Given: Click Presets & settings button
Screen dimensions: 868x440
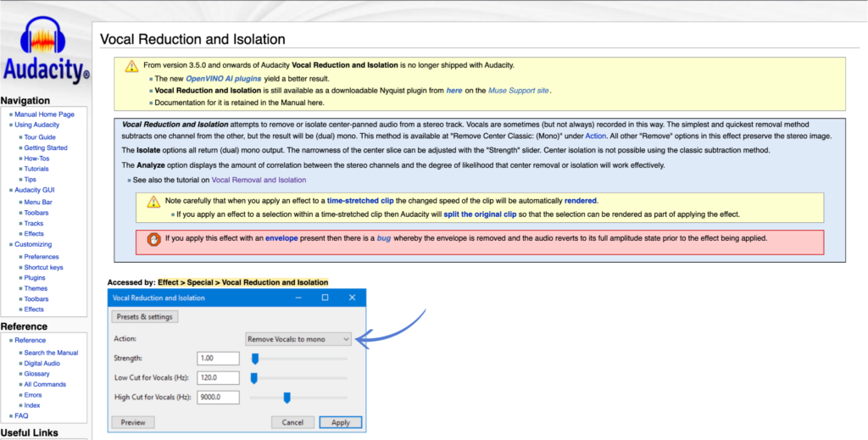Looking at the screenshot, I should click(x=145, y=317).
